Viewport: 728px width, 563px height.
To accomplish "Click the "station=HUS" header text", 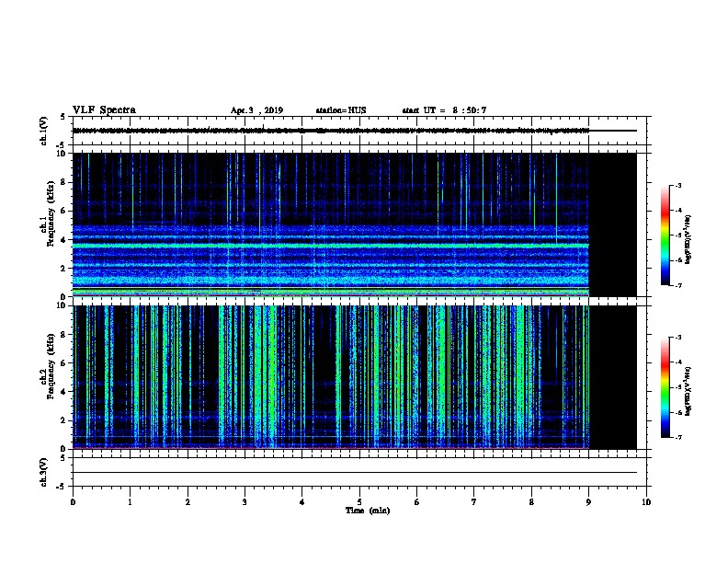I will tap(341, 110).
